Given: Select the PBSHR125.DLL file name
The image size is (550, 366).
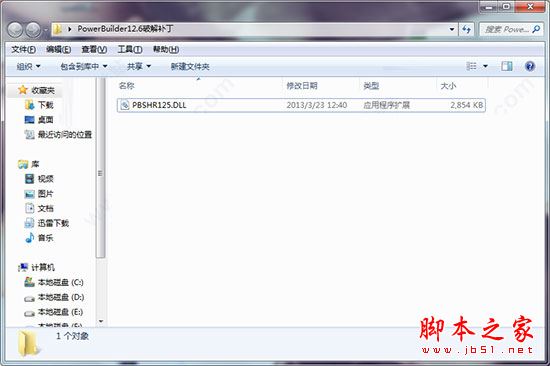Looking at the screenshot, I should tap(159, 105).
